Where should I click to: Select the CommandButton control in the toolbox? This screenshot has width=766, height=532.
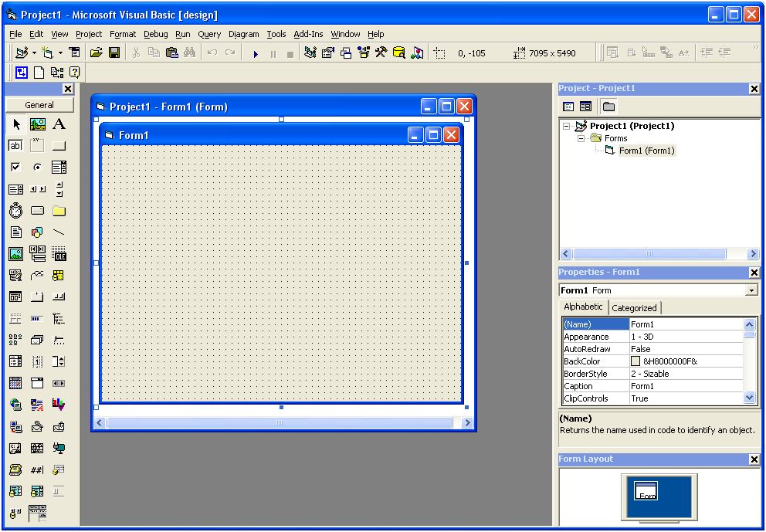coord(59,146)
